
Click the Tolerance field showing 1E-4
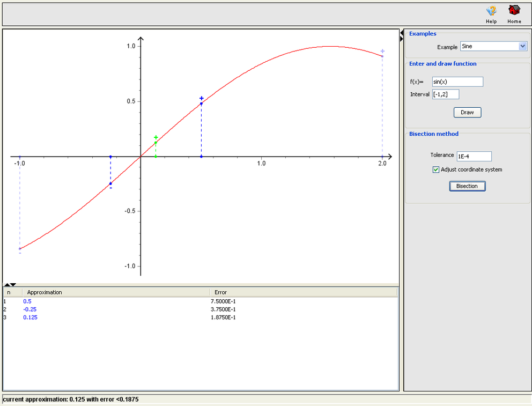point(474,156)
